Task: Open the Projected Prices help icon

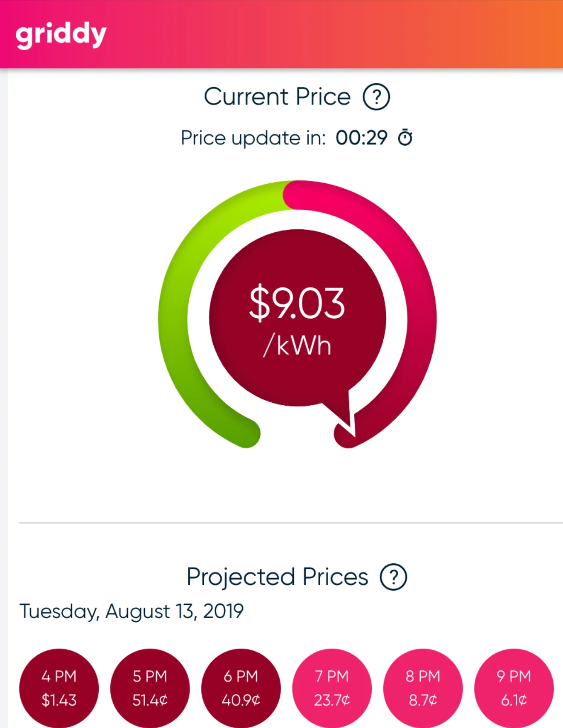Action: pos(393,577)
